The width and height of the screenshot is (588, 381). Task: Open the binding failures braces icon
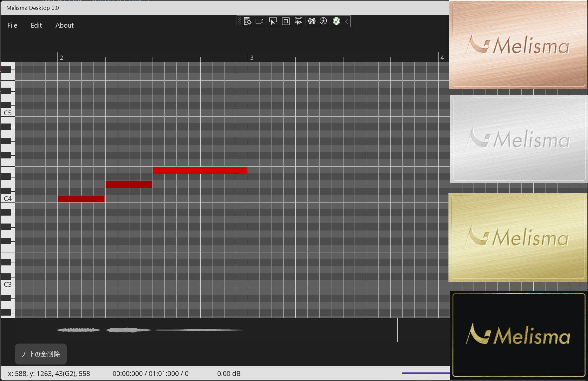click(312, 21)
